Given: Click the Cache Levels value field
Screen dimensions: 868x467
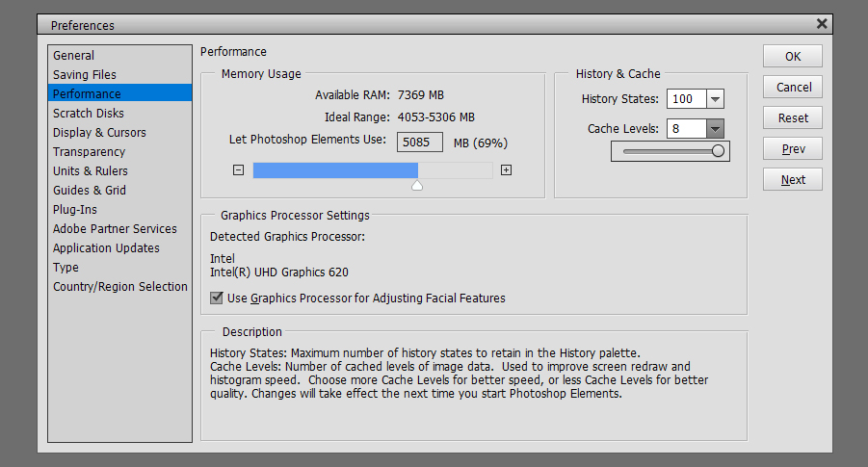Looking at the screenshot, I should [x=687, y=129].
